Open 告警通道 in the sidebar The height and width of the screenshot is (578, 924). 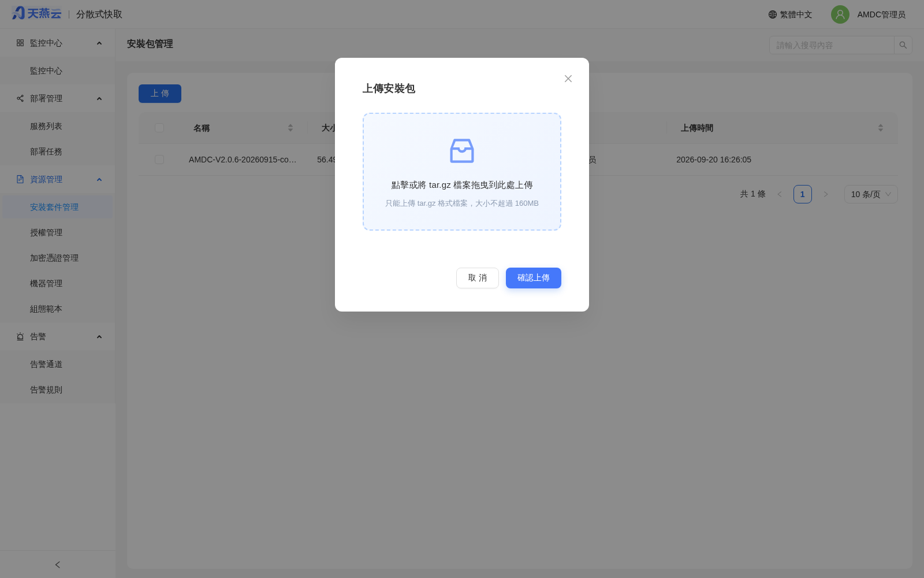(58, 364)
